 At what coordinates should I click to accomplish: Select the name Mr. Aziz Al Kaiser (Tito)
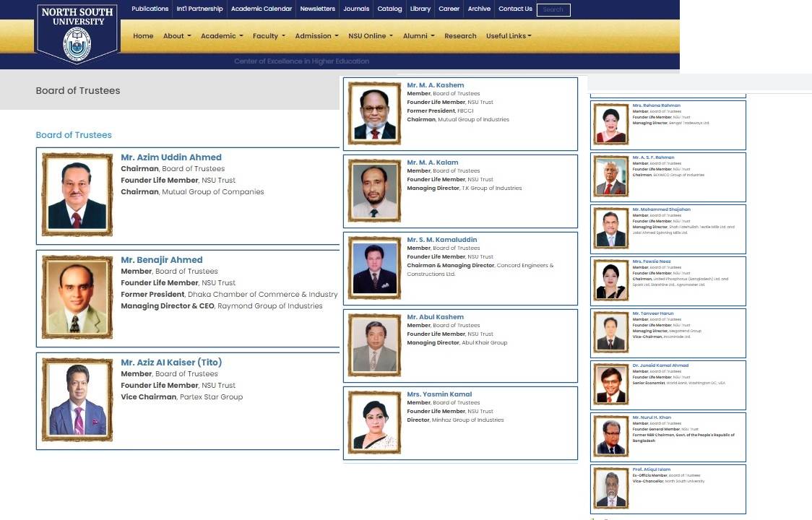coord(171,362)
